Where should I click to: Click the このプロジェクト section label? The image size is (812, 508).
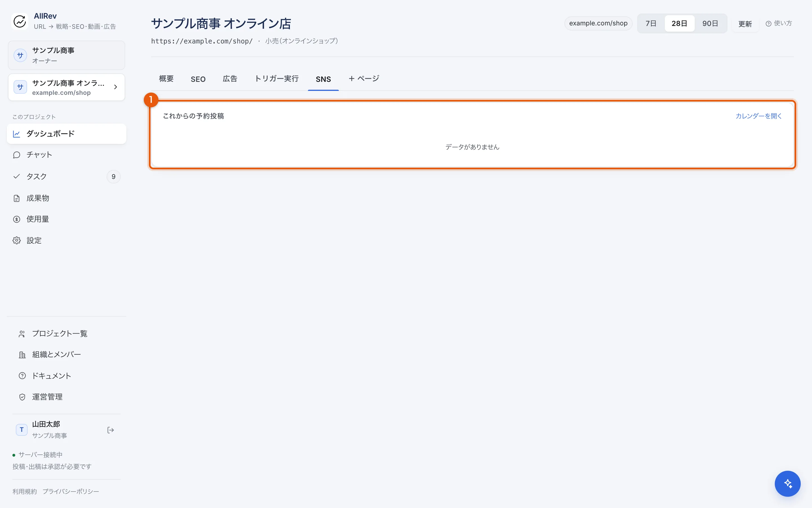click(34, 117)
